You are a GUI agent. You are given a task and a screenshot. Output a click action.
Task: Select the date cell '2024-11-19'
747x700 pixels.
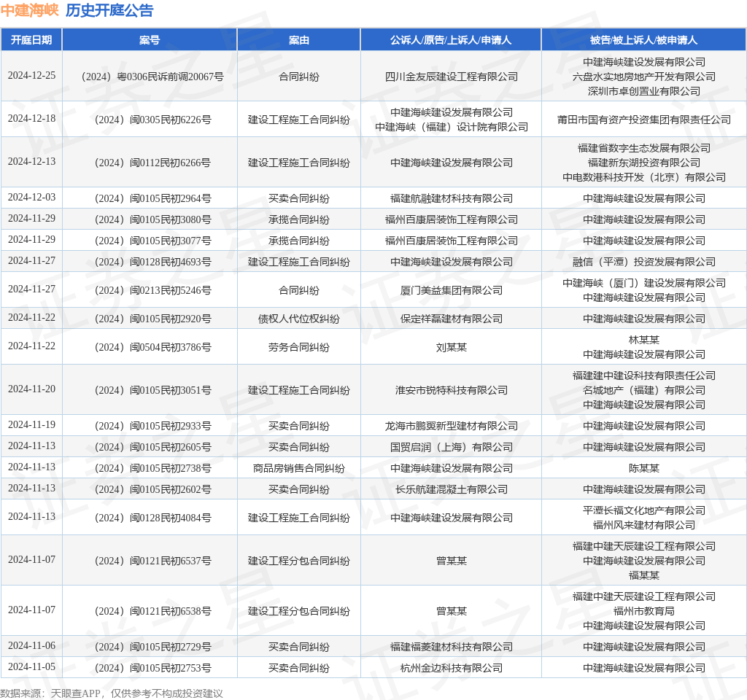coord(31,425)
